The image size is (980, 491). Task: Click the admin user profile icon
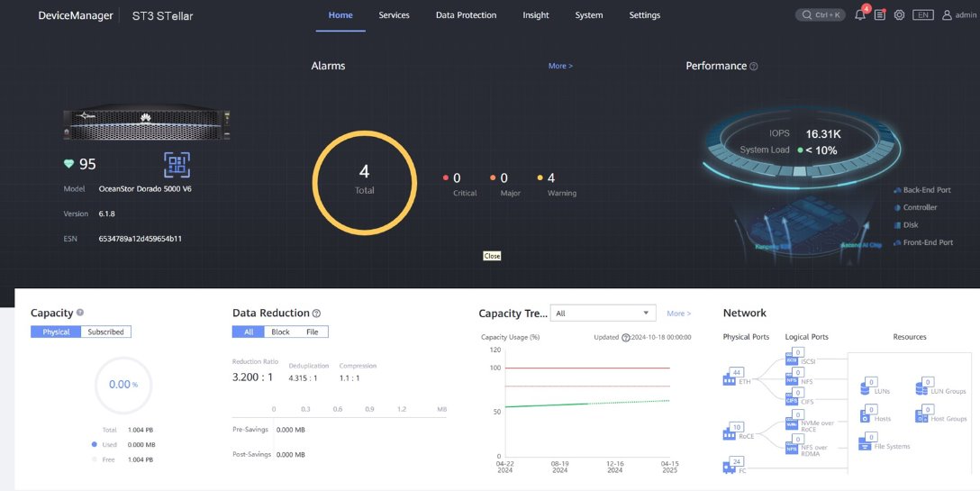click(947, 15)
